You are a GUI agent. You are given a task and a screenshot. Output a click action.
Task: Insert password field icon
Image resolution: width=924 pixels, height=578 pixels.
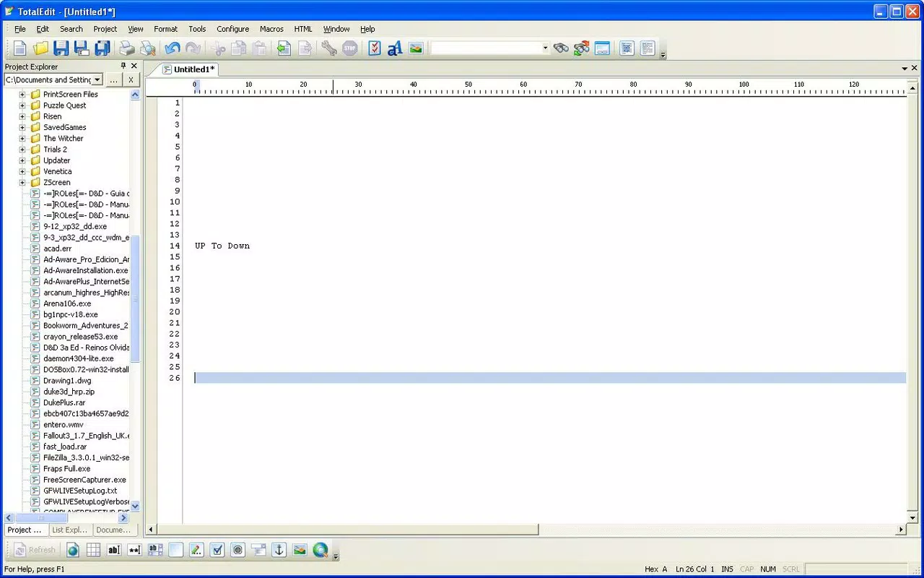pyautogui.click(x=134, y=550)
